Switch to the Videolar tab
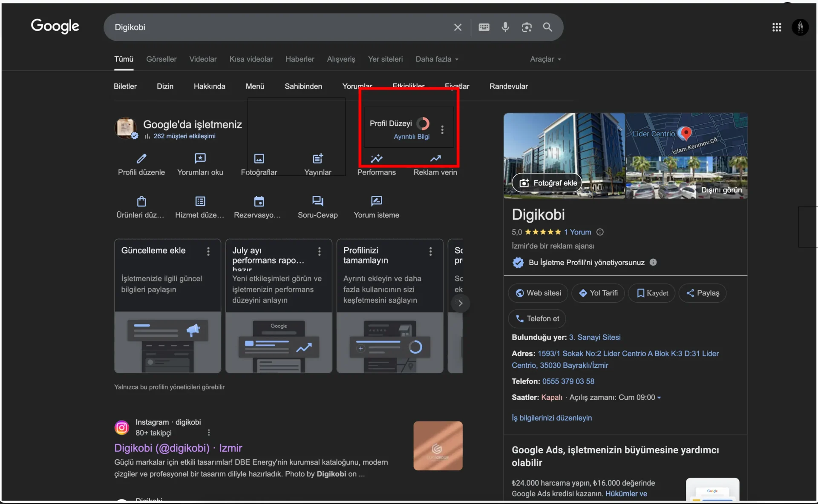The height and width of the screenshot is (504, 818). tap(203, 59)
